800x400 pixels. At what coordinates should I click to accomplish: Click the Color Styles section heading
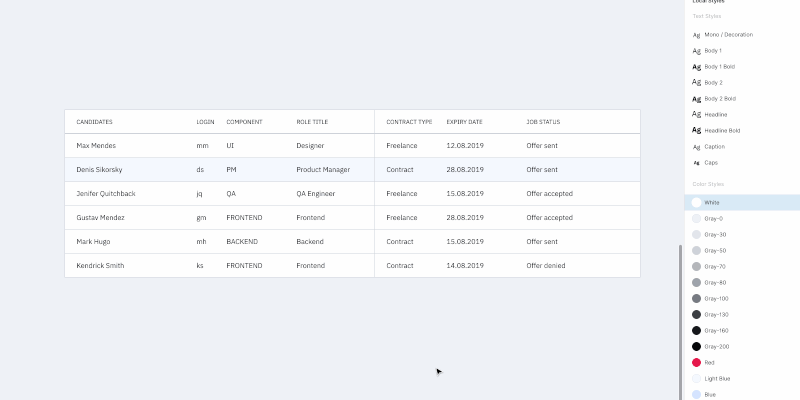(707, 184)
